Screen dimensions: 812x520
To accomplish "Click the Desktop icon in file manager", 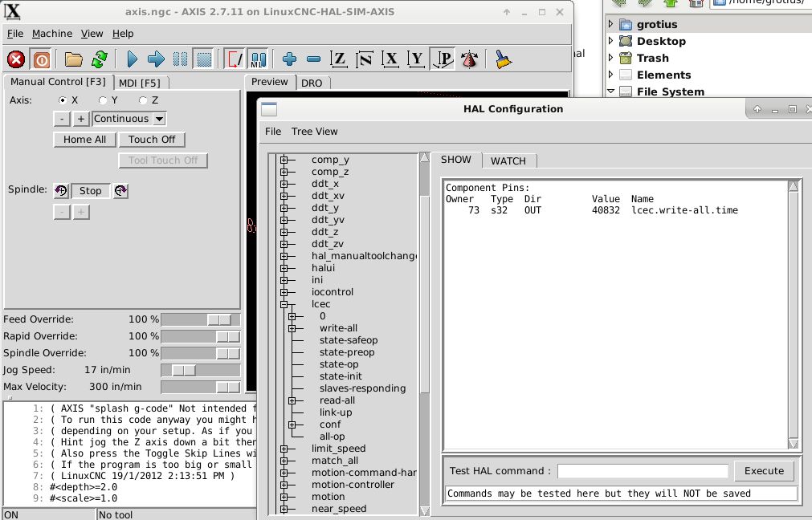I will 626,41.
